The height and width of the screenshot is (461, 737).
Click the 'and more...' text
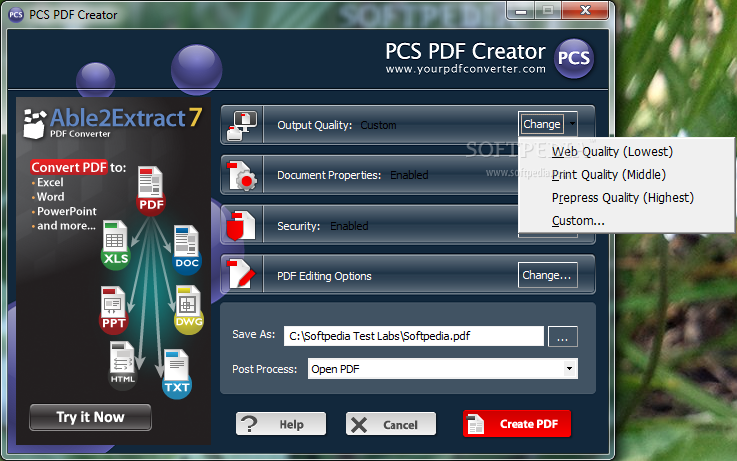[66, 226]
